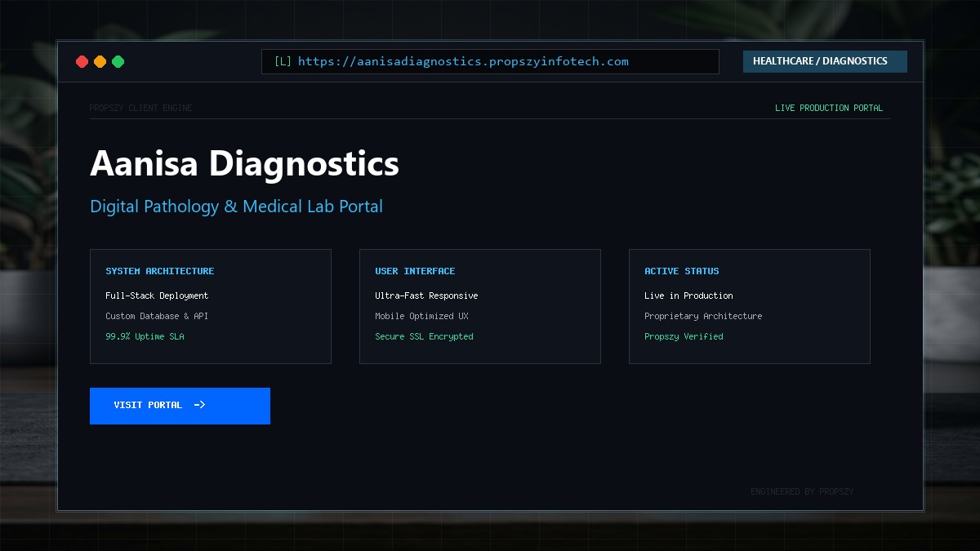Screen dimensions: 980x551
Task: Click the [L] lock indicator in address bar
Action: click(283, 61)
